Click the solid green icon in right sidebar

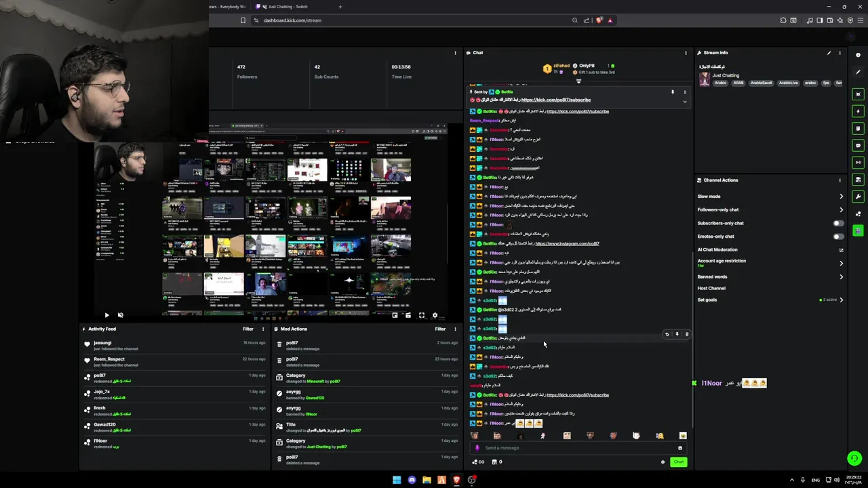[x=858, y=231]
